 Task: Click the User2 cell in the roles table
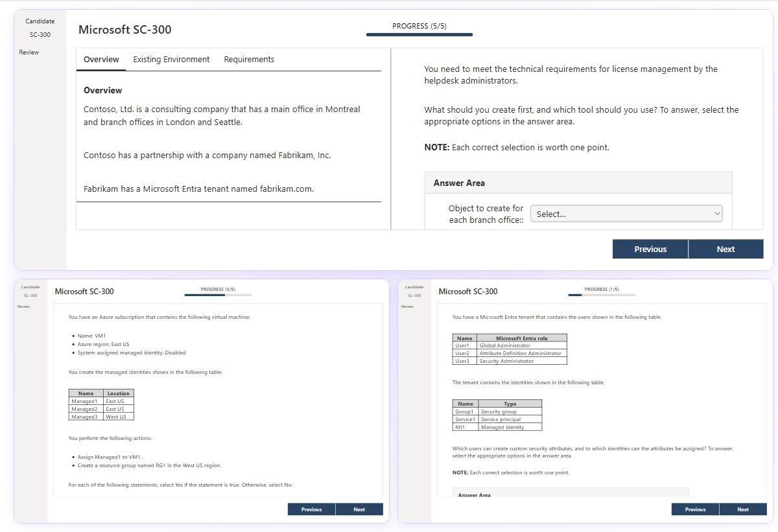coord(465,353)
